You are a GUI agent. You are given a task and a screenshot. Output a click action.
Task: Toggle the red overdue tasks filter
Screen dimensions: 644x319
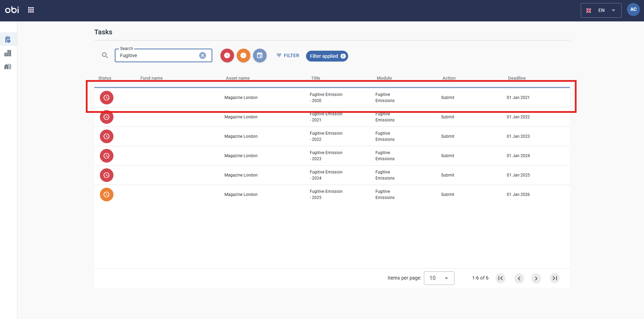click(x=227, y=55)
